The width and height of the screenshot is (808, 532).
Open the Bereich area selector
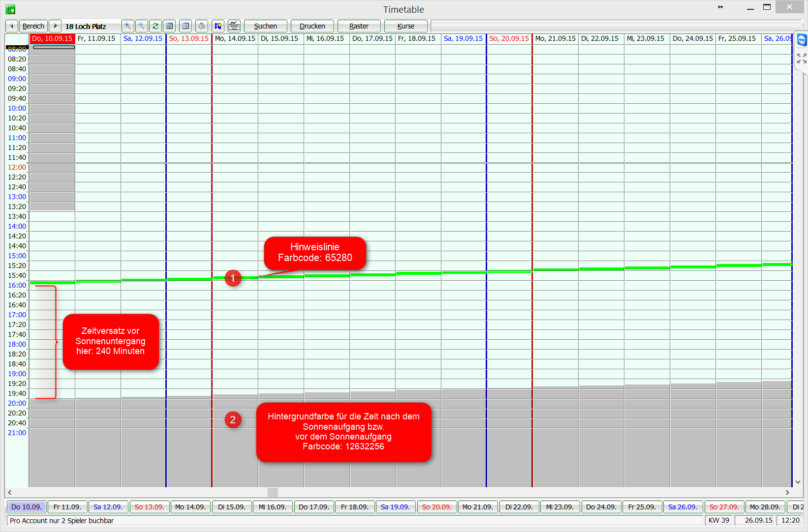pos(33,26)
